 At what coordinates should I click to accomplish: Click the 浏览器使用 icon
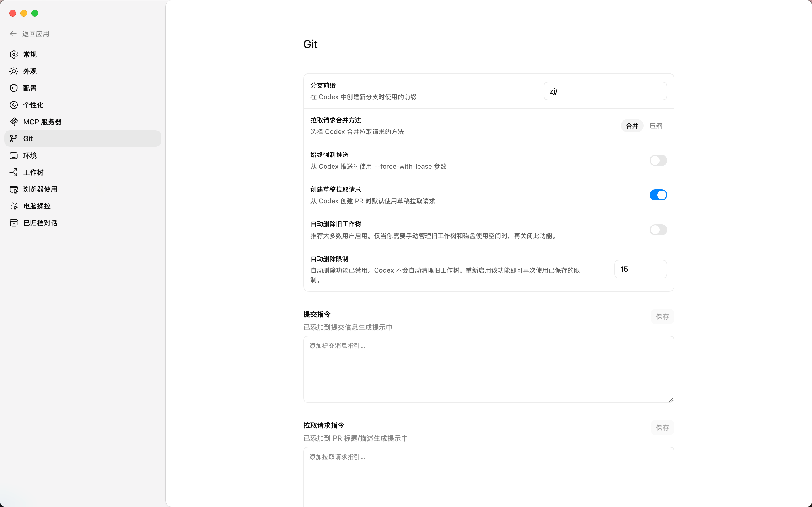14,189
